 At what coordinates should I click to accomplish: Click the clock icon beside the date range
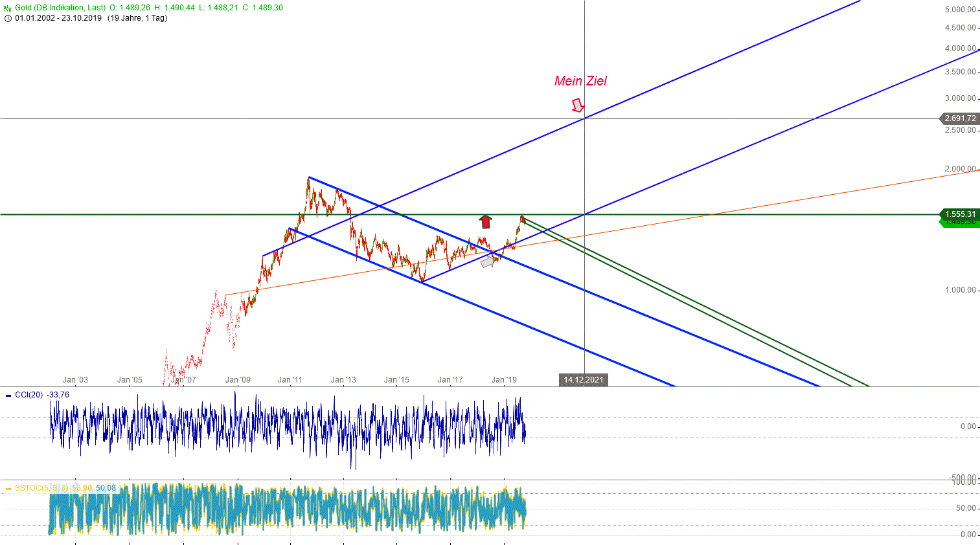click(8, 18)
